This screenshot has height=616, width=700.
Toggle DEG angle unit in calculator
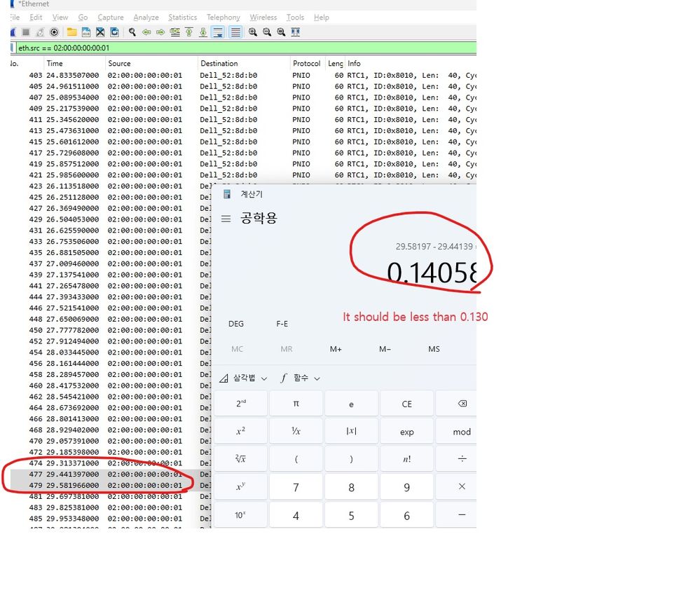click(x=236, y=324)
